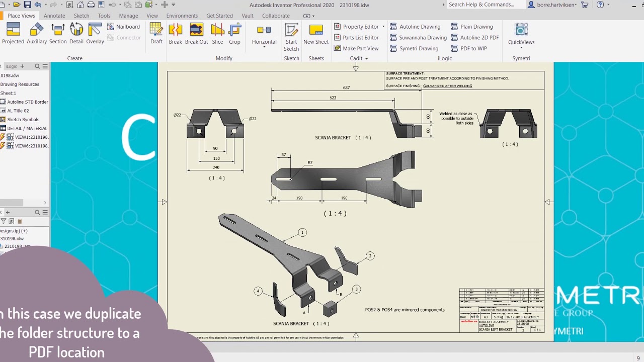Add a New Sheet
This screenshot has width=644, height=362.
[x=316, y=34]
